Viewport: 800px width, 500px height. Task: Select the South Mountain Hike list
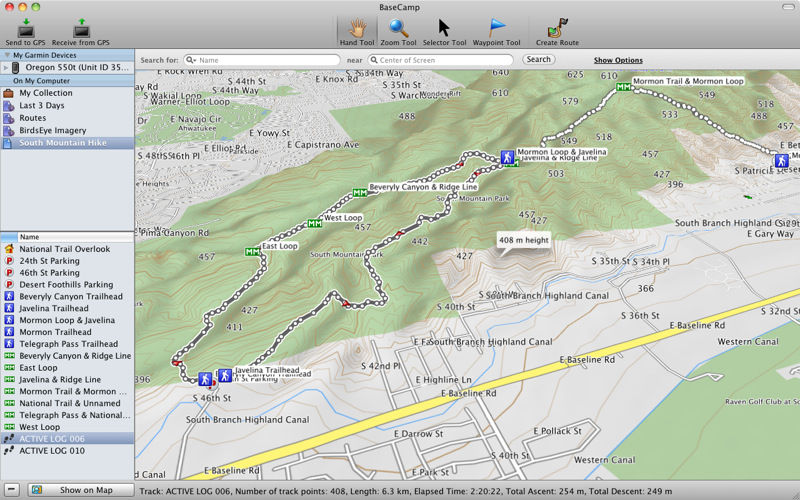point(67,143)
